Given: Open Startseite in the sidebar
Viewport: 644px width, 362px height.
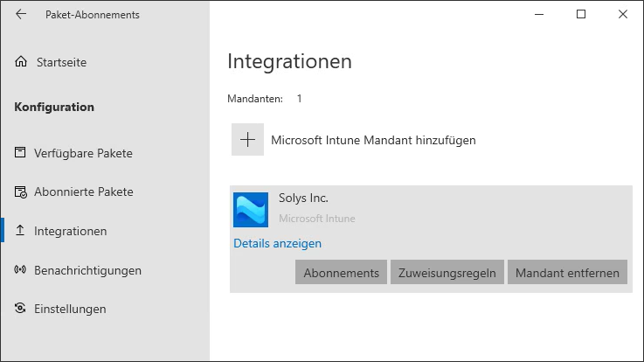Looking at the screenshot, I should click(x=61, y=62).
